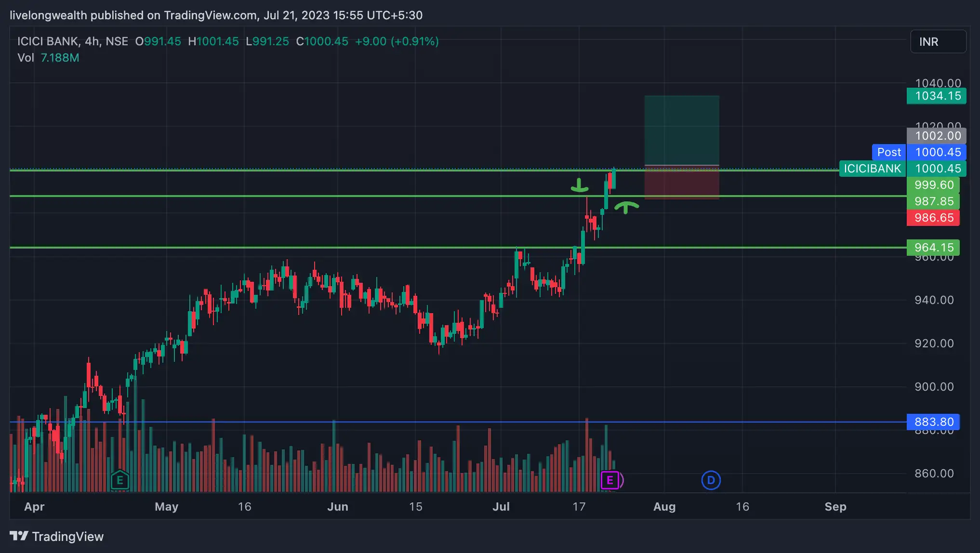Click the Post market price tag
Image resolution: width=980 pixels, height=553 pixels.
[x=888, y=152]
